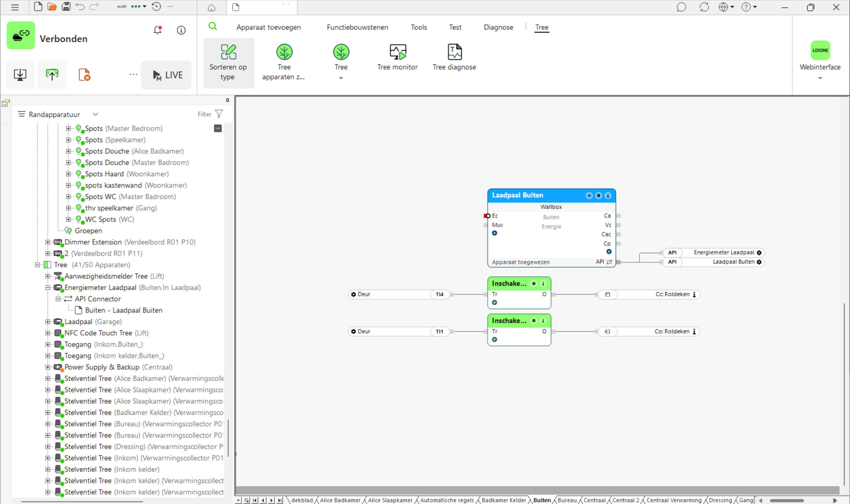
Task: Click the new document toolbar icon
Action: (38, 6)
